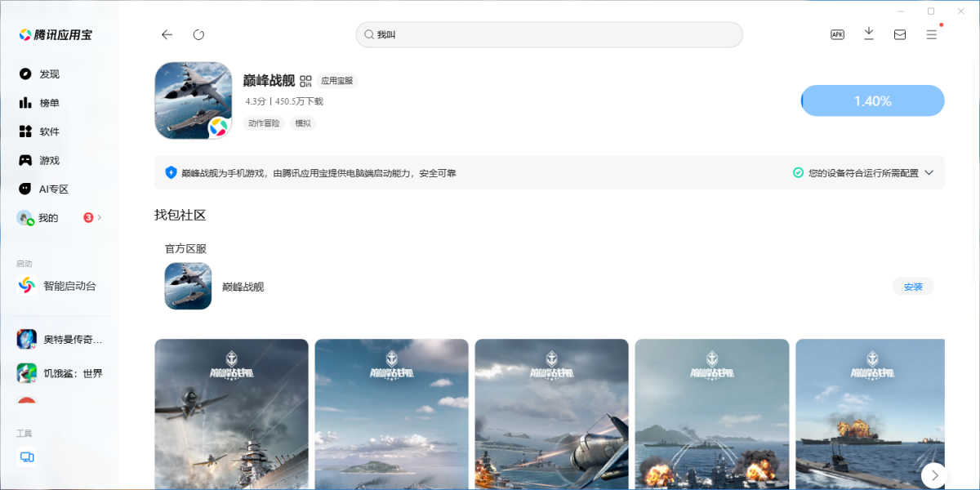This screenshot has width=980, height=490.
Task: Go back with the left arrow
Action: coord(167,34)
